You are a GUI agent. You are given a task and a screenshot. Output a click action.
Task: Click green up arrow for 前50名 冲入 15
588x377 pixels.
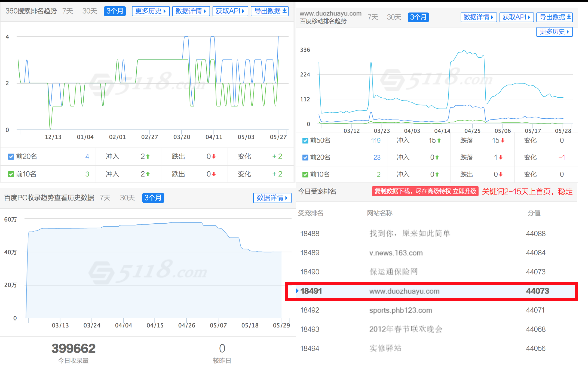pos(439,141)
